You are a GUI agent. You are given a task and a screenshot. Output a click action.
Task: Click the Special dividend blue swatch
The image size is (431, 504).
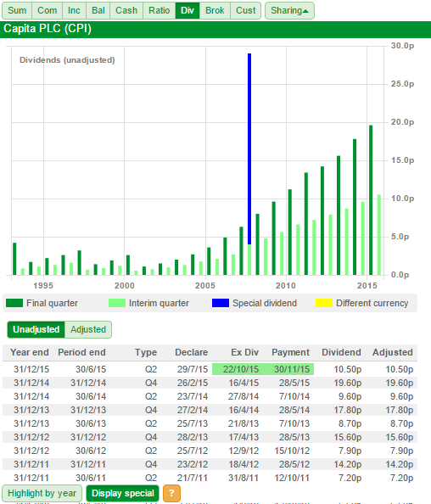point(221,303)
